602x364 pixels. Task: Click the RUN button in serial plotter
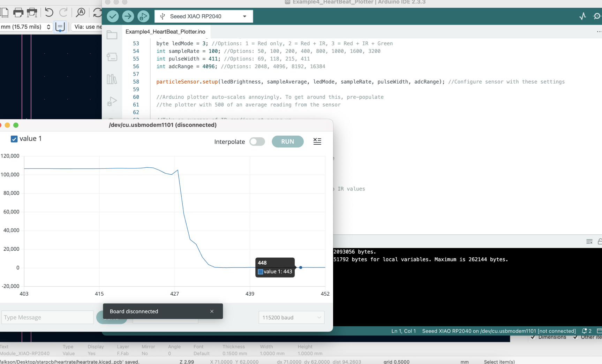[288, 142]
